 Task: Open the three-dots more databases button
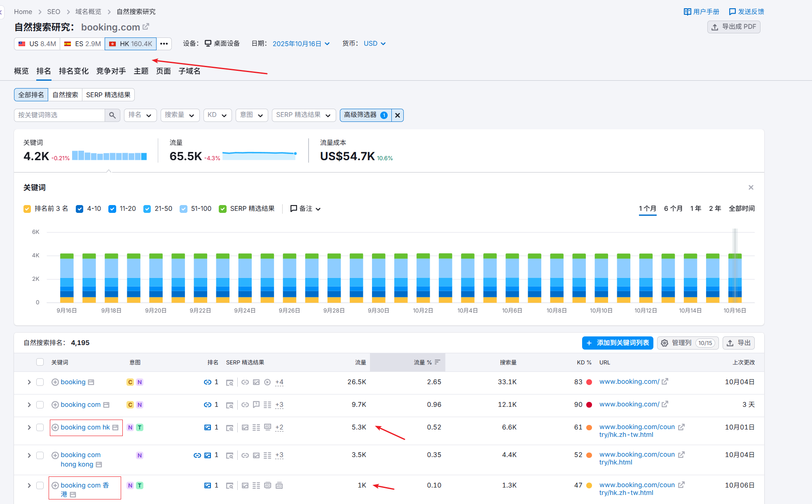pos(164,44)
